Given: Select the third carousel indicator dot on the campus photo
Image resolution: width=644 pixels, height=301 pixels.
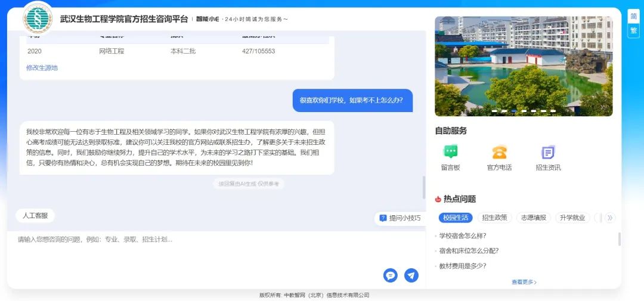Looking at the screenshot, I should point(514,111).
